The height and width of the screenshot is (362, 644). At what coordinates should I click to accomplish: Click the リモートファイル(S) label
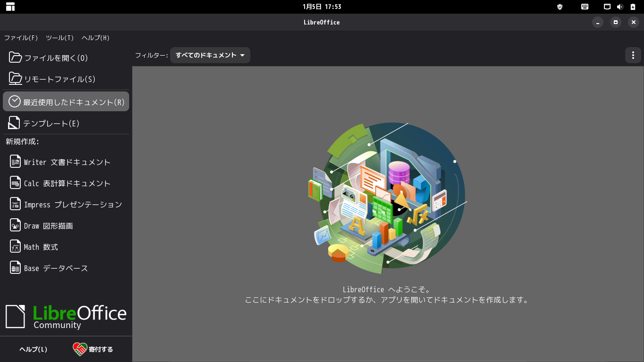[x=60, y=79]
